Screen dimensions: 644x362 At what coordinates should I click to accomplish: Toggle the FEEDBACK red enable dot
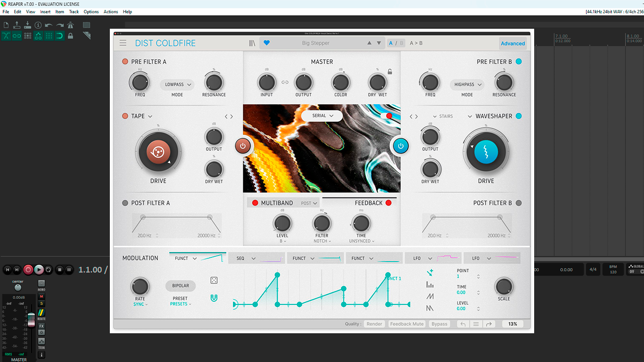[x=388, y=203]
